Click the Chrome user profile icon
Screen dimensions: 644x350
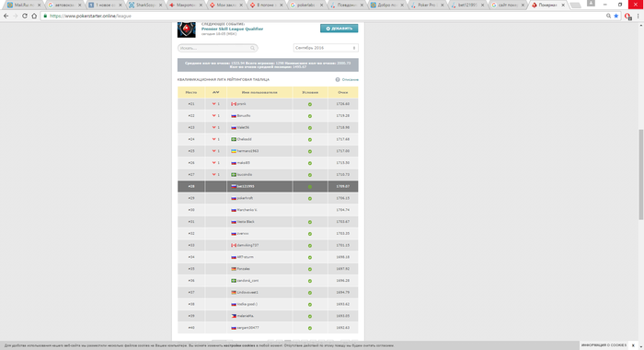click(x=591, y=4)
